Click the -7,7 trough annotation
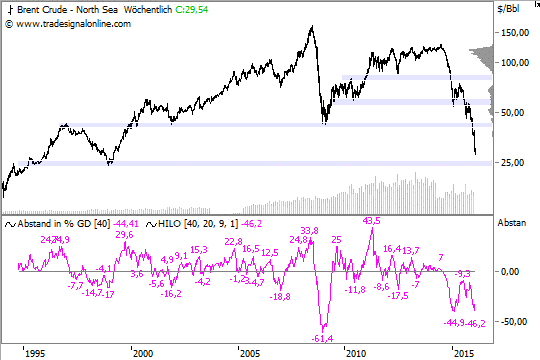This screenshot has width=540, height=360. [75, 285]
